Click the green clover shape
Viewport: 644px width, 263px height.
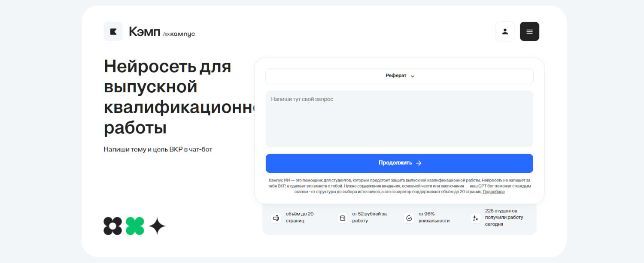(x=135, y=226)
